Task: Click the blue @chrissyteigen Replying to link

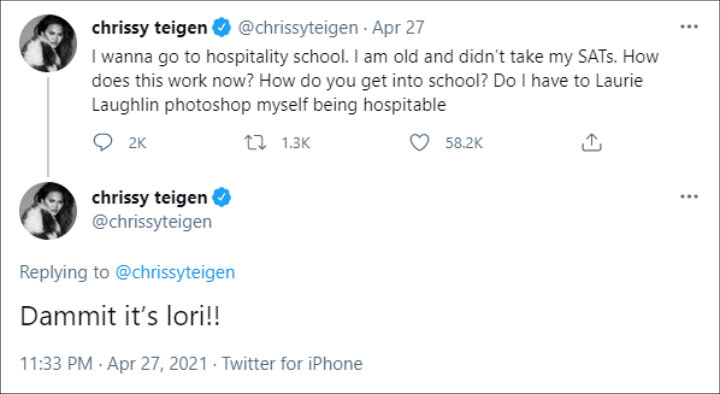Action: click(x=175, y=272)
